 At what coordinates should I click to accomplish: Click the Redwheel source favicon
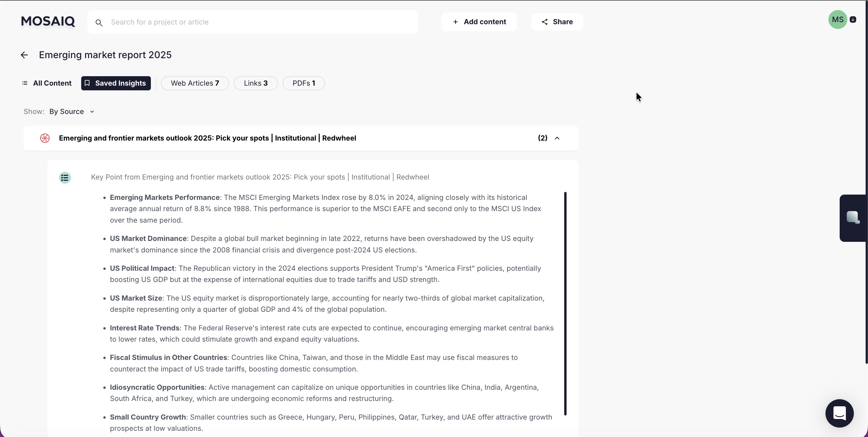[45, 138]
